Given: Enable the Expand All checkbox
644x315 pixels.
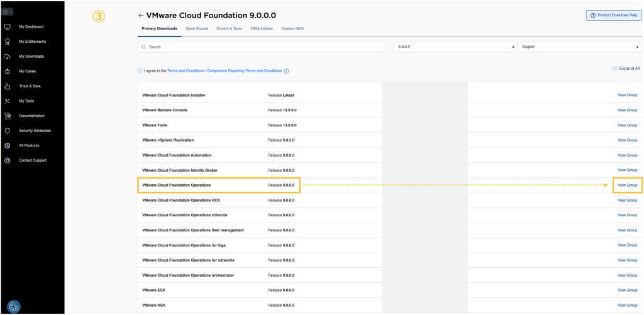Looking at the screenshot, I should click(x=615, y=69).
